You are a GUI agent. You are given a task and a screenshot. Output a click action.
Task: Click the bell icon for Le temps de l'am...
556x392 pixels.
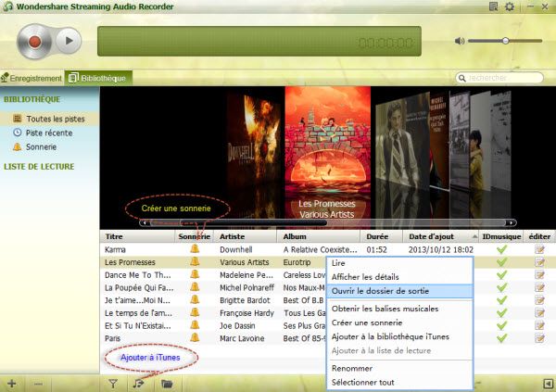point(195,312)
